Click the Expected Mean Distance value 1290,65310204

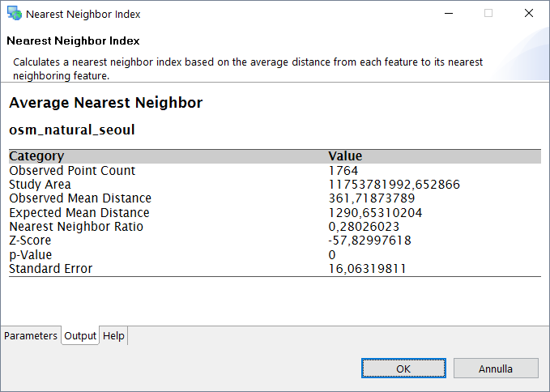(375, 213)
